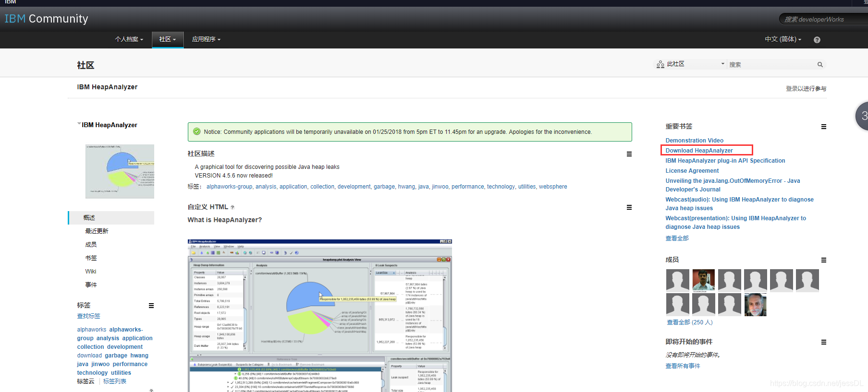Click 查看所有事件 link

click(x=683, y=366)
